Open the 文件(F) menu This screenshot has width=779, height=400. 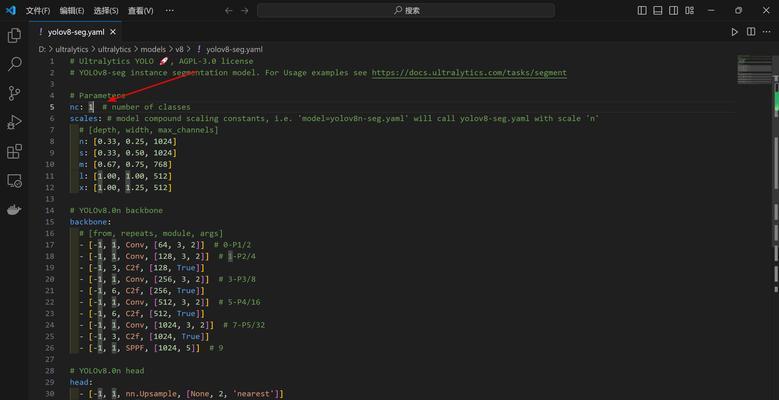point(38,10)
